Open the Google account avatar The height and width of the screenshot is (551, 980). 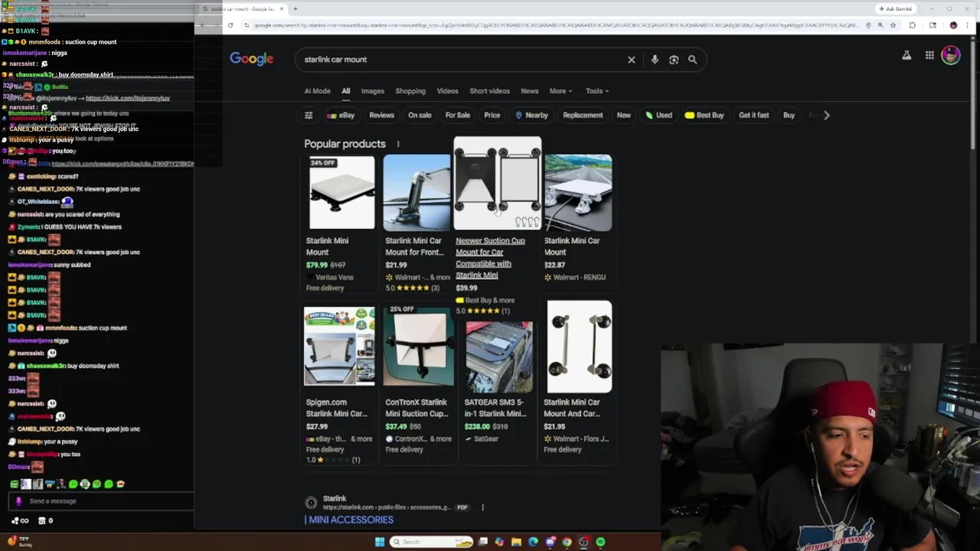[950, 55]
